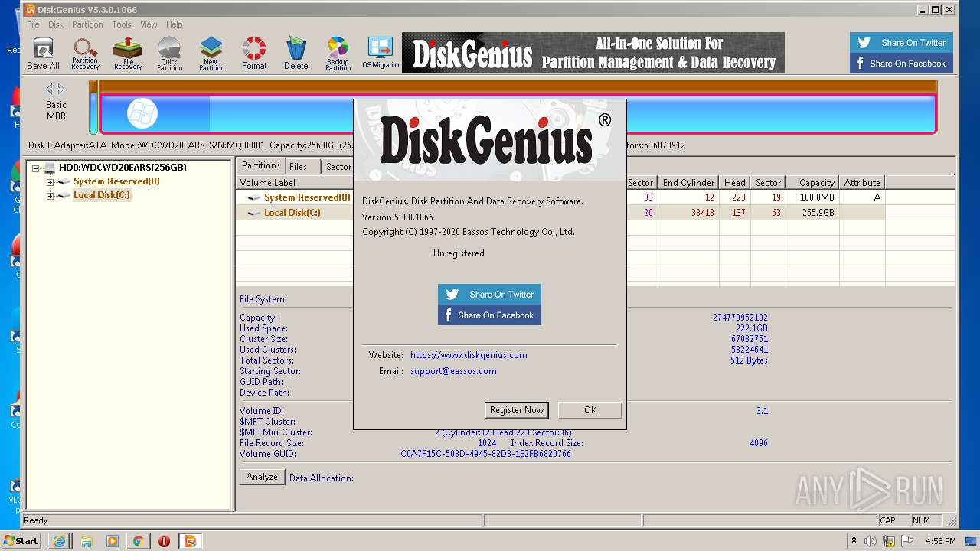The image size is (980, 551).
Task: Click Share On Twitter in main toolbar
Action: (x=901, y=43)
